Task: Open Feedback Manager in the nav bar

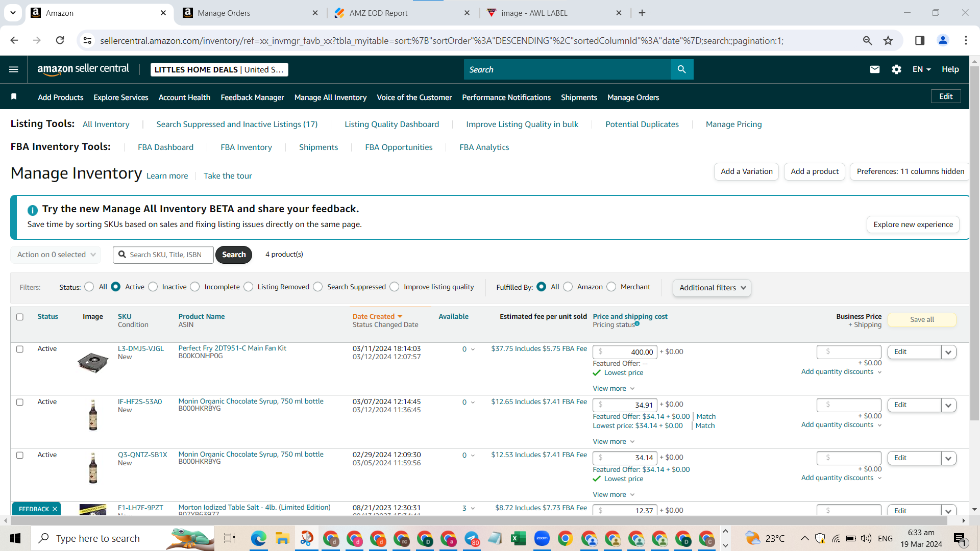Action: click(x=252, y=97)
